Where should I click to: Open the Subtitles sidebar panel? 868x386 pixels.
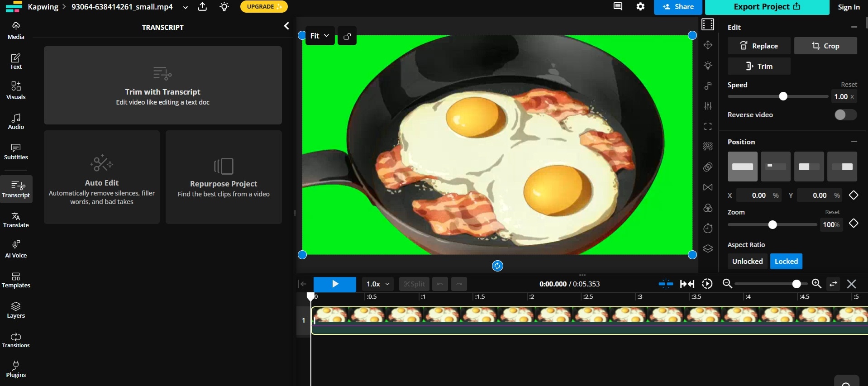point(16,152)
